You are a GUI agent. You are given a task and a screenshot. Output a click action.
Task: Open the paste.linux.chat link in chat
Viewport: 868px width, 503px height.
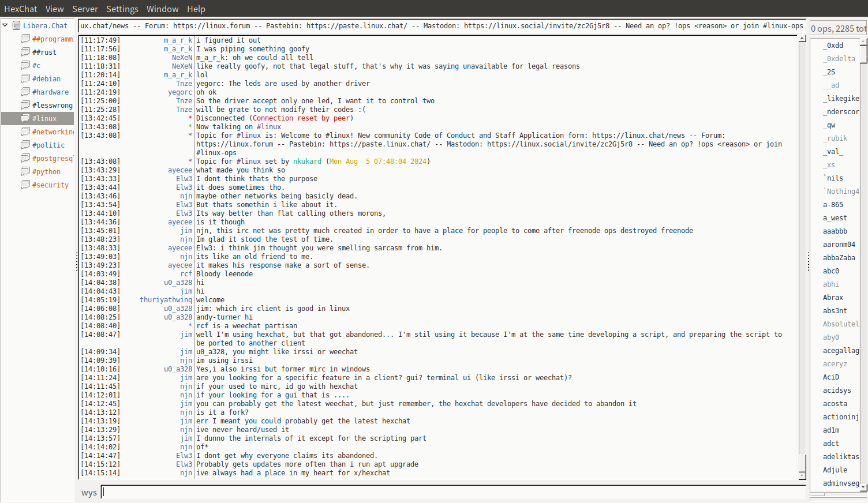click(379, 144)
